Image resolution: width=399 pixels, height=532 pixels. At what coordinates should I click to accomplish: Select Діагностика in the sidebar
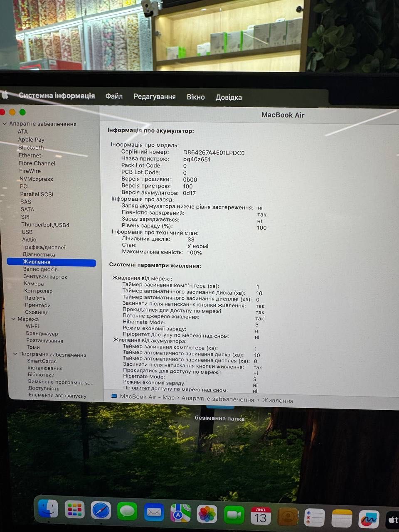point(39,254)
